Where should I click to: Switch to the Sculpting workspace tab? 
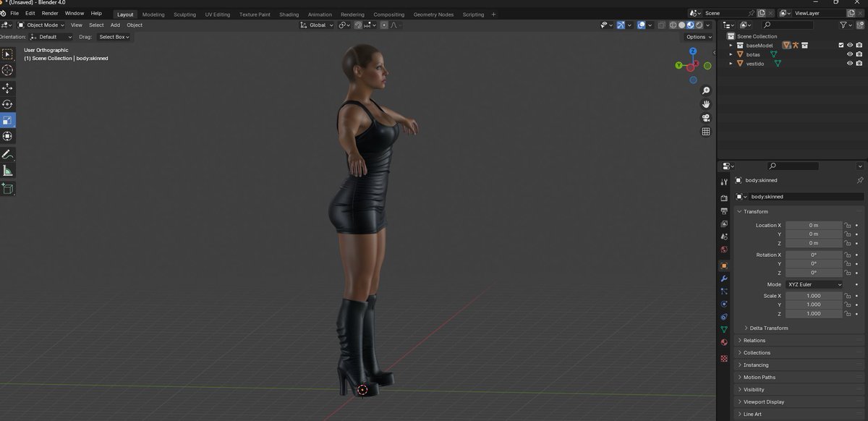(x=184, y=14)
